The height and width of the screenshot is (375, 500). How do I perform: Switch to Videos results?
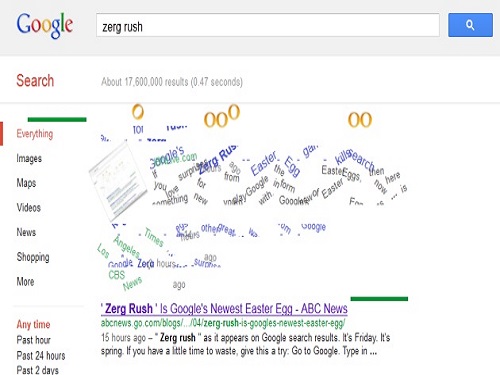point(29,208)
